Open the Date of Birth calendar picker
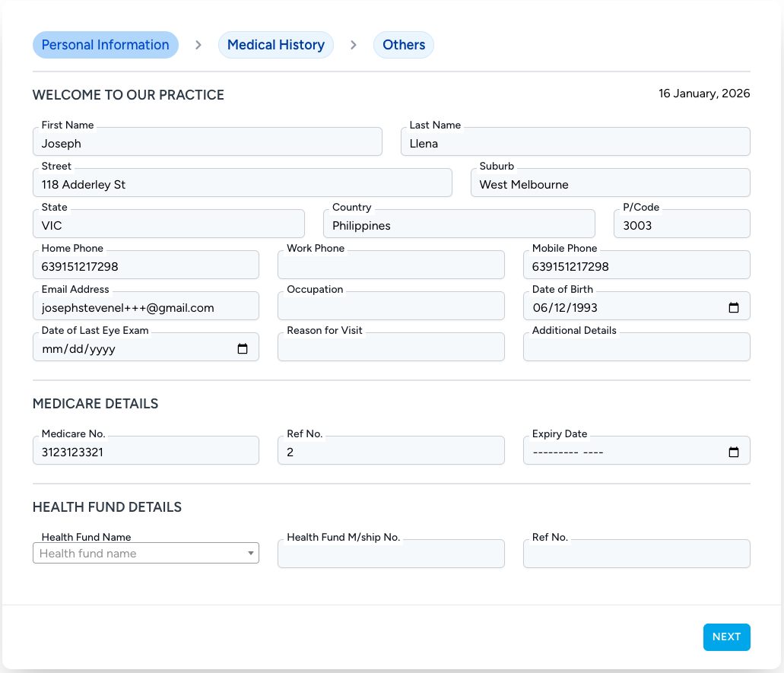 coord(734,307)
